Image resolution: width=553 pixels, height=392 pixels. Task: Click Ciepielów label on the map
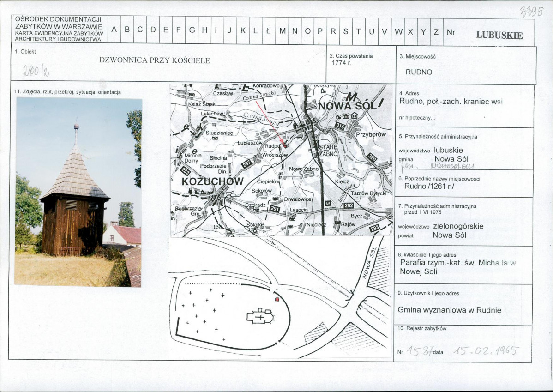pos(268,182)
